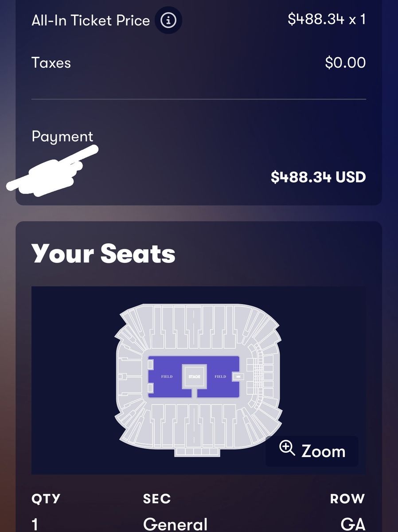
Task: Click the 'Taxes' row label
Action: click(x=51, y=63)
